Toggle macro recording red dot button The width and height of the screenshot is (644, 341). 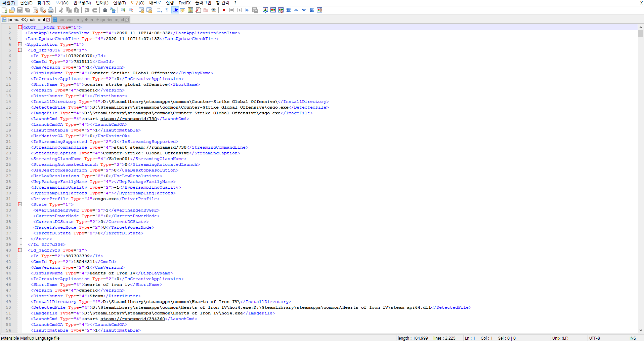[224, 10]
